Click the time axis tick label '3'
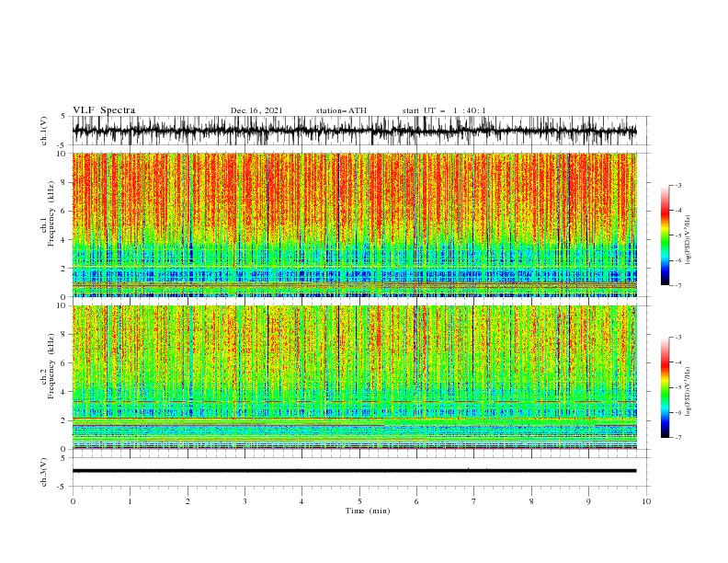Screen dimensions: 728x563 (245, 501)
